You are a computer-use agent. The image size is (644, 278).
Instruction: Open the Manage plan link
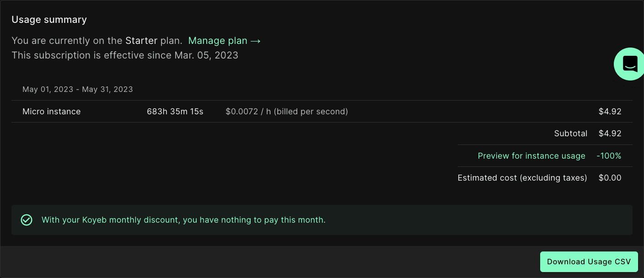pos(218,41)
